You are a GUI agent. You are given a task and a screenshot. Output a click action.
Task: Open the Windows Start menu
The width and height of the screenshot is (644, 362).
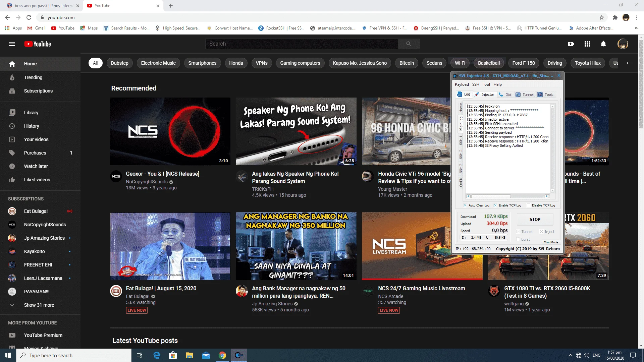tap(8, 355)
